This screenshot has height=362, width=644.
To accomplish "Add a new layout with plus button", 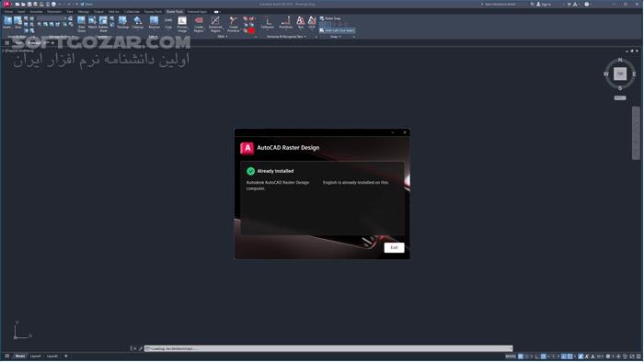I will (66, 356).
